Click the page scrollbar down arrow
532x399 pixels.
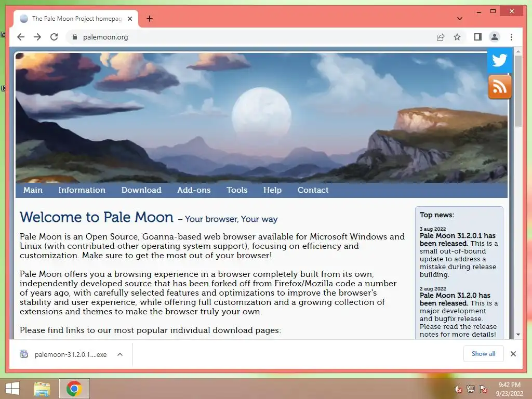(518, 335)
